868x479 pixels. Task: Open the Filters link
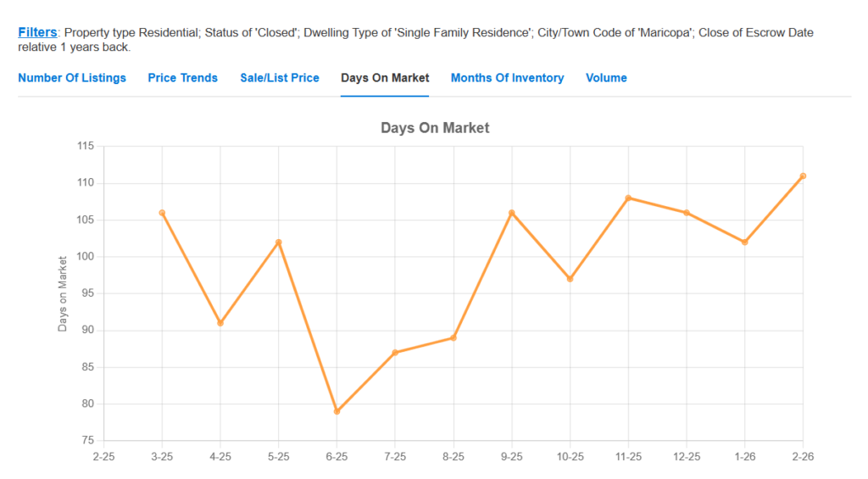click(37, 32)
